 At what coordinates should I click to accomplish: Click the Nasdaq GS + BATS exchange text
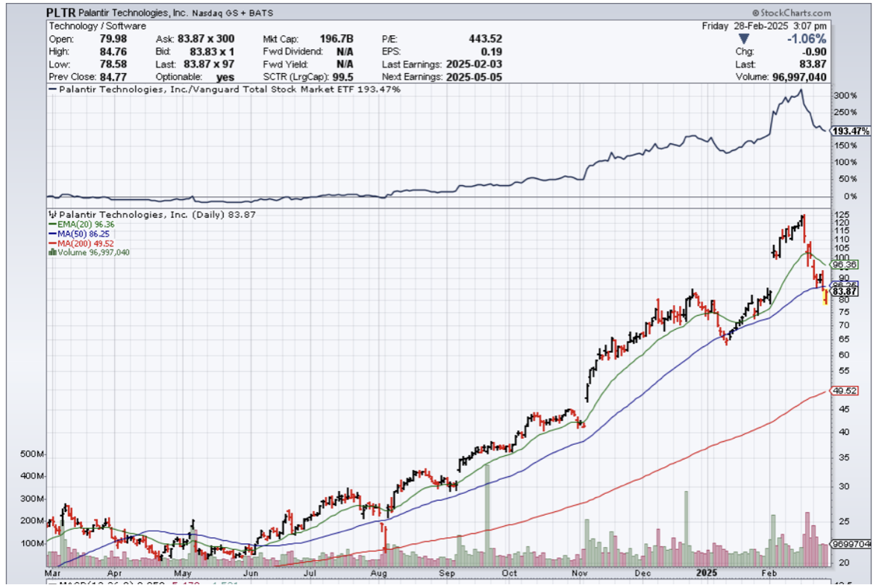[x=232, y=13]
